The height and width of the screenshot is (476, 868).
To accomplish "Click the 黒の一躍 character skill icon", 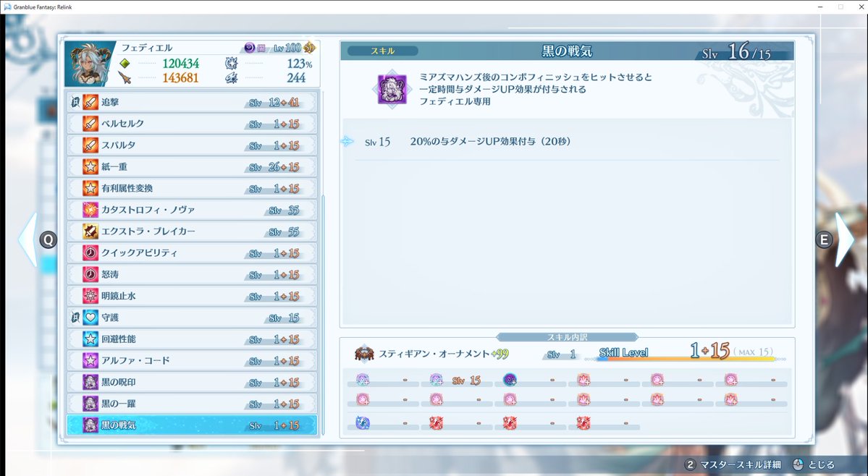I will point(90,404).
